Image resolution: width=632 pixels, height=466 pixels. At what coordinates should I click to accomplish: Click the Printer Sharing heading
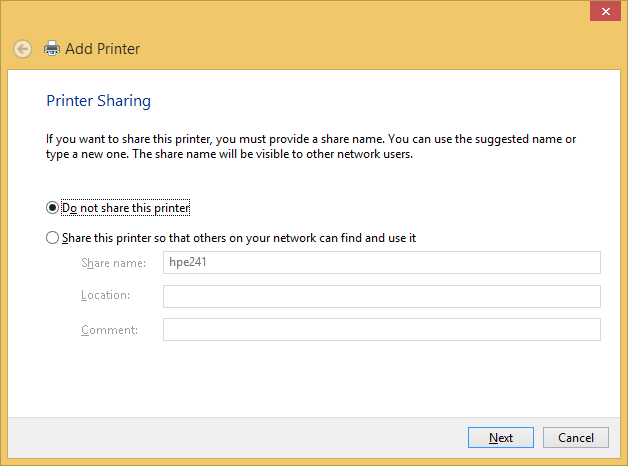point(99,101)
